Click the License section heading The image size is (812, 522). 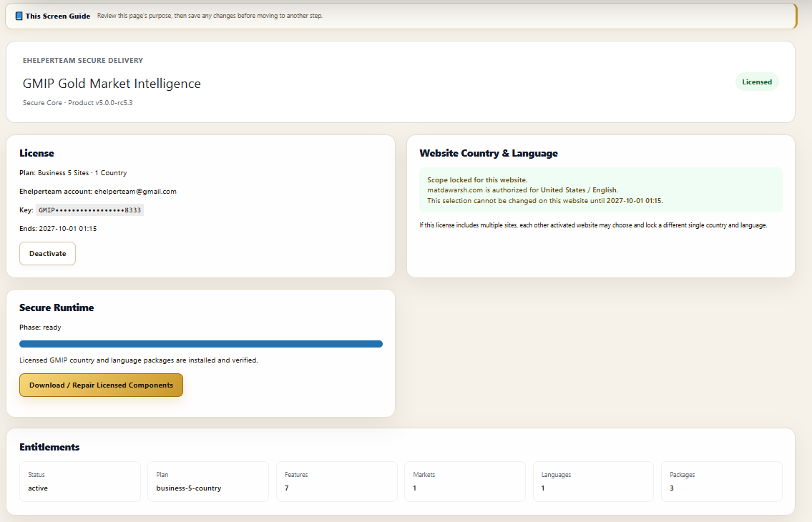coord(36,153)
